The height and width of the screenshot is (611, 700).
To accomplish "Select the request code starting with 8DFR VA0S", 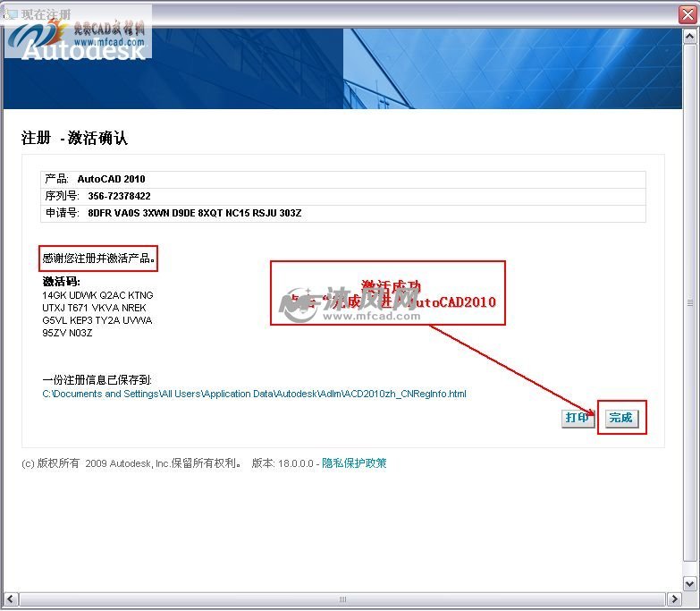I will coord(195,213).
